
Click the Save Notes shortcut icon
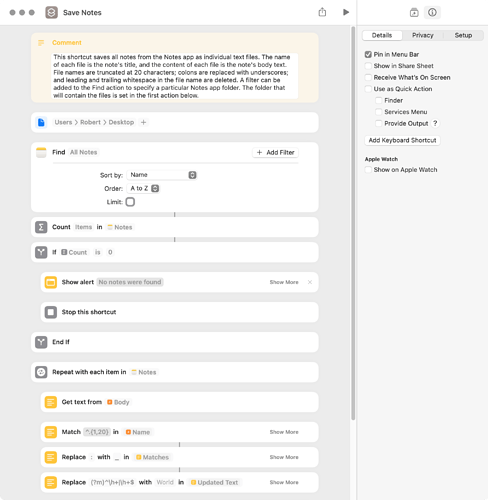click(51, 13)
